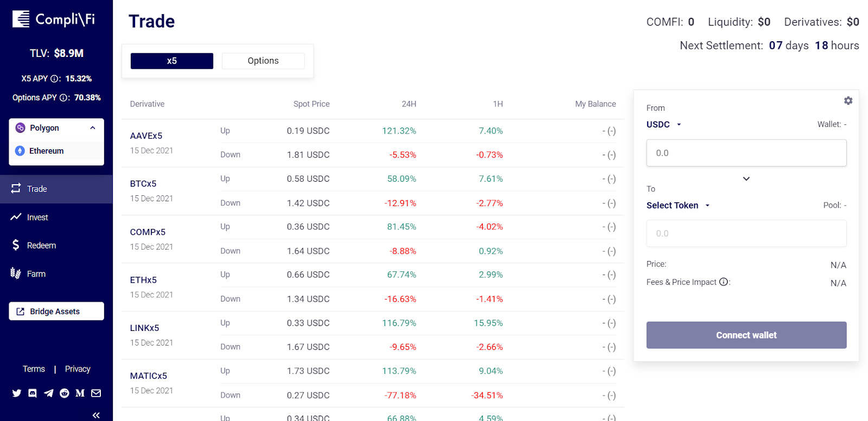868x421 pixels.
Task: Click the 0.66 USDC spot price
Action: [x=308, y=275]
